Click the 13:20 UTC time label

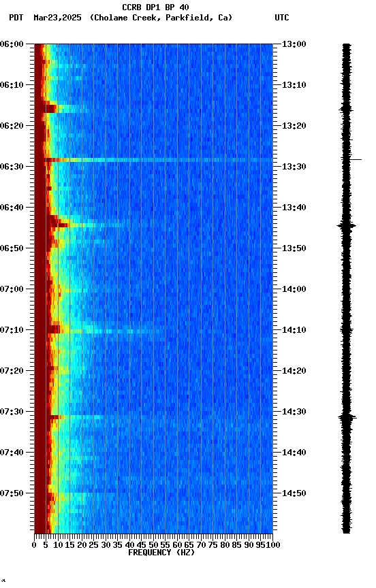294,126
